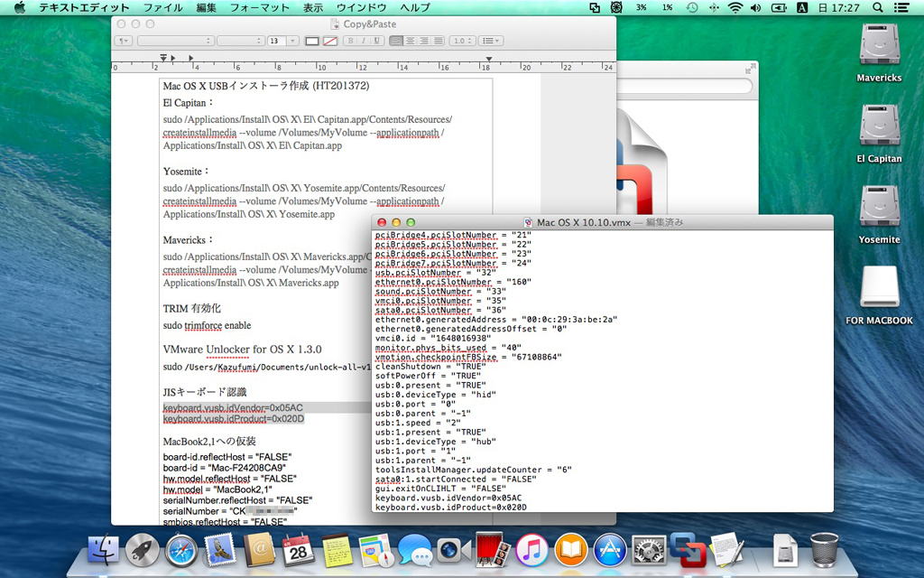The height and width of the screenshot is (578, 924).
Task: Open Messages from the Dock
Action: 415,550
